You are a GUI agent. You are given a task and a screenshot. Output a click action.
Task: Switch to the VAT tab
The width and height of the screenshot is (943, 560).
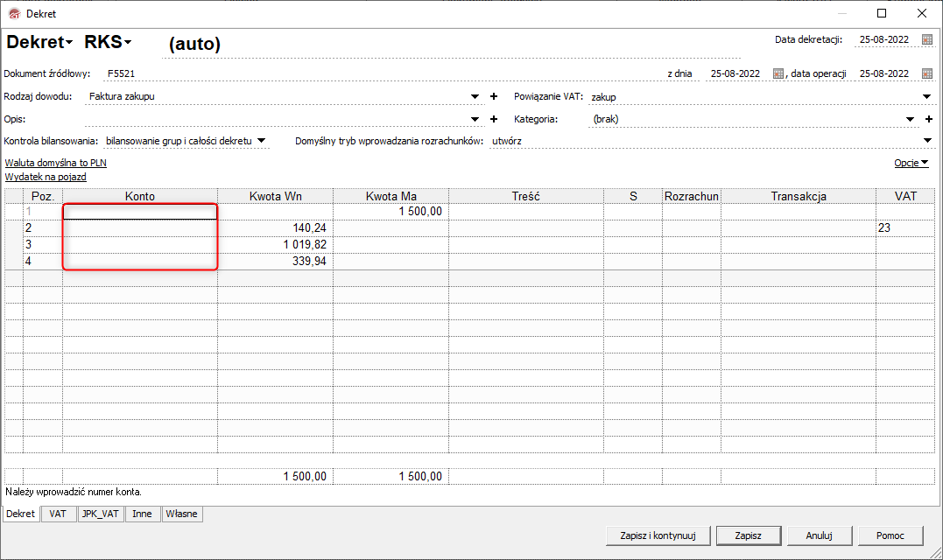click(58, 514)
